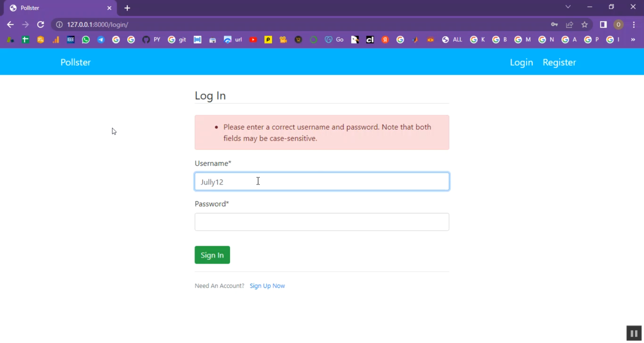
Task: Open the yellow video camera bookmark
Action: [x=283, y=39]
